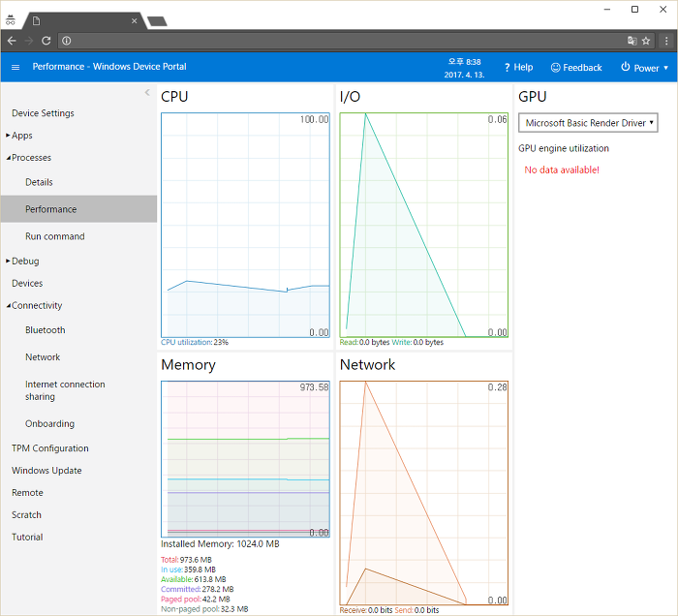
Task: Open the Onboarding page
Action: [49, 424]
